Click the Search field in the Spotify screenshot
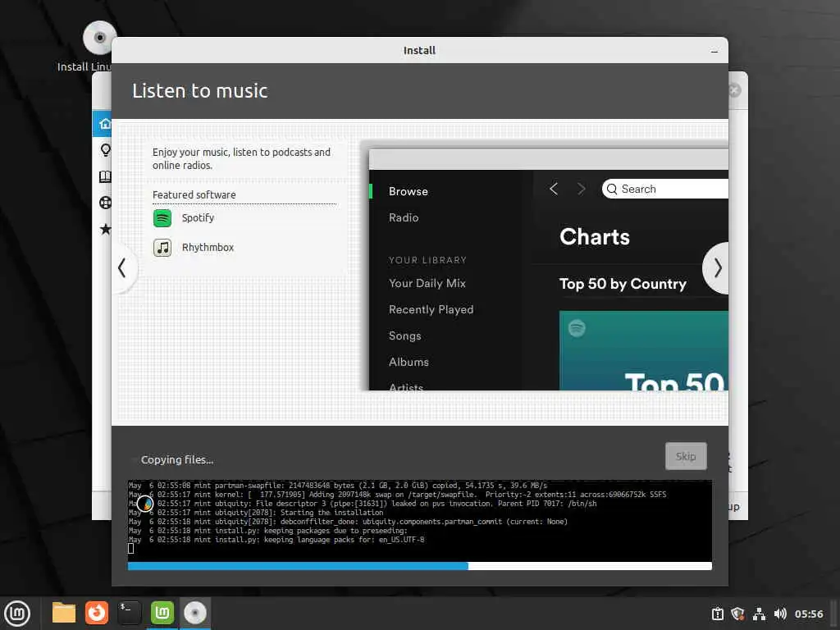The image size is (840, 630). 664,189
